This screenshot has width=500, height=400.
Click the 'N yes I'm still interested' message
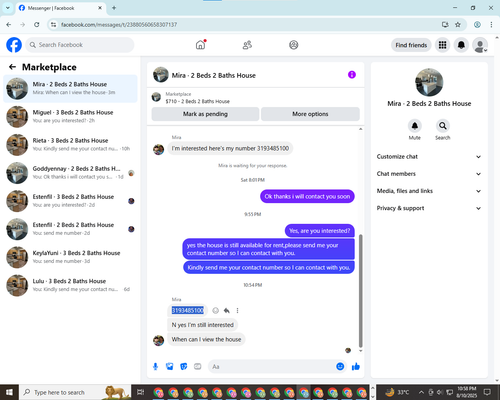point(203,325)
